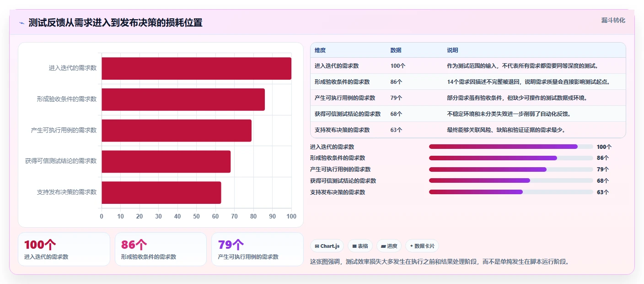Click the description starting 最终能够关联风险

(506, 130)
